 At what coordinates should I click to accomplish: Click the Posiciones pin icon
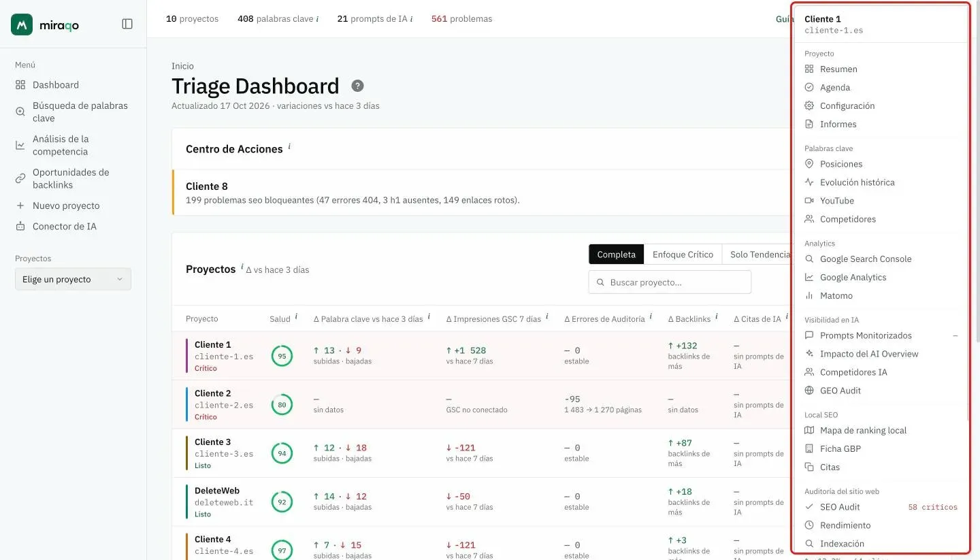[x=809, y=164]
